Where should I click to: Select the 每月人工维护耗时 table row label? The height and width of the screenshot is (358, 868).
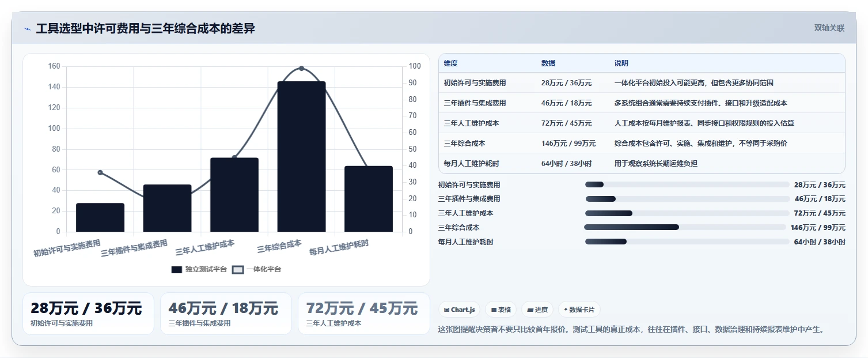click(x=471, y=164)
